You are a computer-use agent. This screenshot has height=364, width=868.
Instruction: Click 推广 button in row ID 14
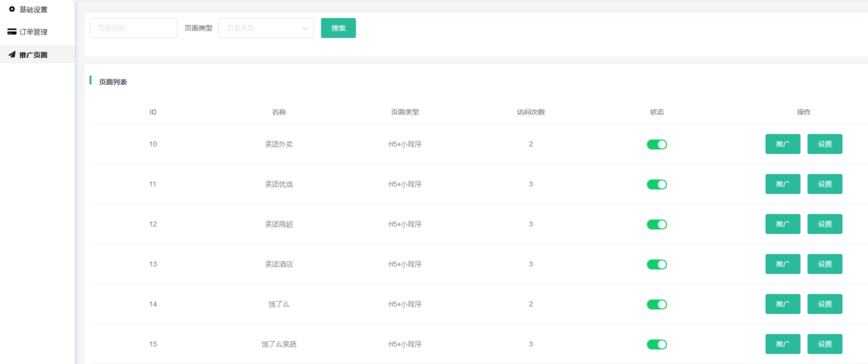point(783,304)
